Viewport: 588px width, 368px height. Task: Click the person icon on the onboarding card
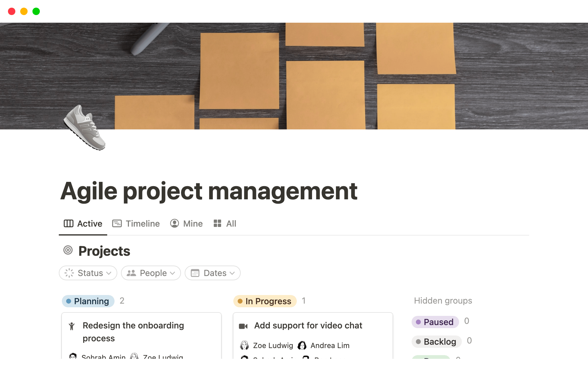(72, 327)
